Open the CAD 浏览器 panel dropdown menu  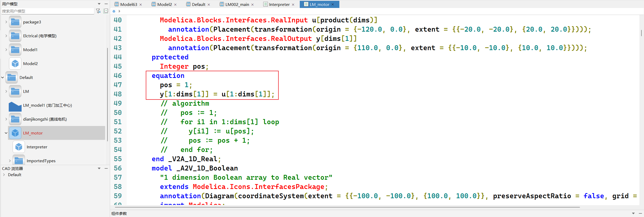coord(99,168)
